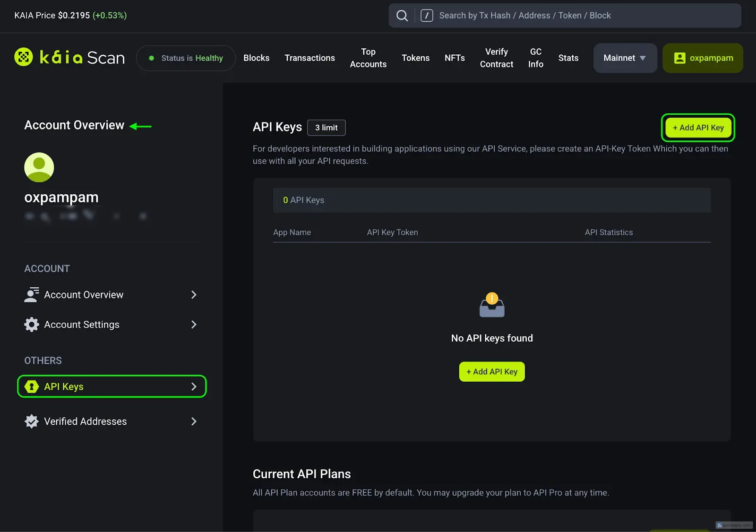This screenshot has height=532, width=756.
Task: Open the Blocks menu item
Action: click(x=256, y=58)
